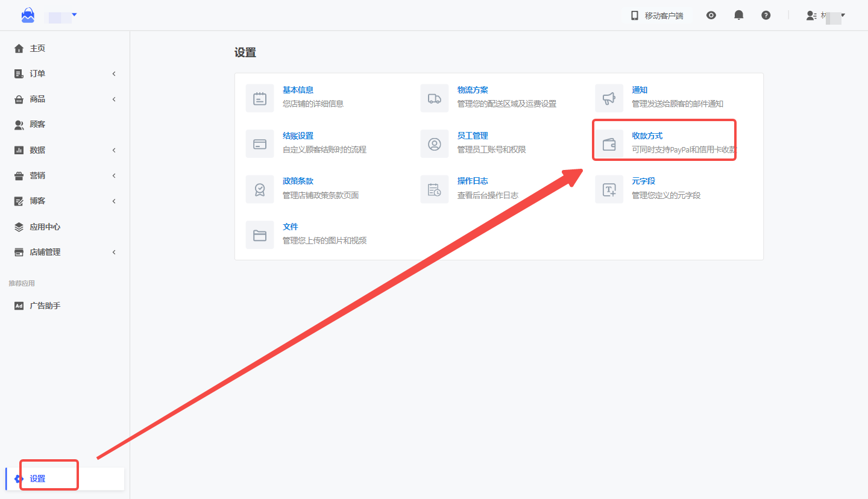This screenshot has width=868, height=499.
Task: Click the 政策条款 badge icon
Action: pyautogui.click(x=260, y=189)
